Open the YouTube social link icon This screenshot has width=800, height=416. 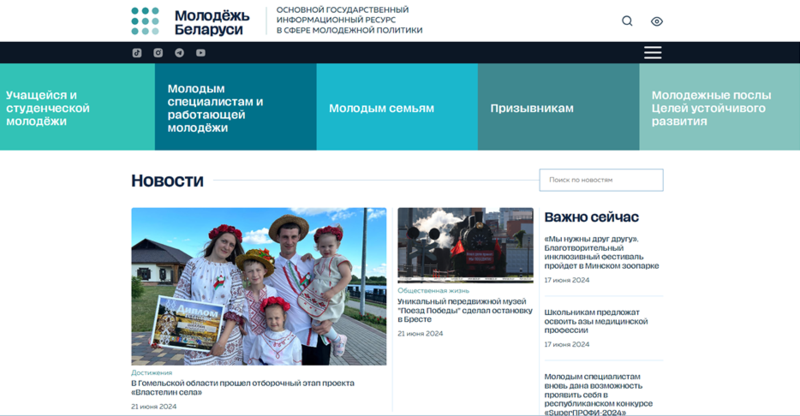(x=201, y=53)
